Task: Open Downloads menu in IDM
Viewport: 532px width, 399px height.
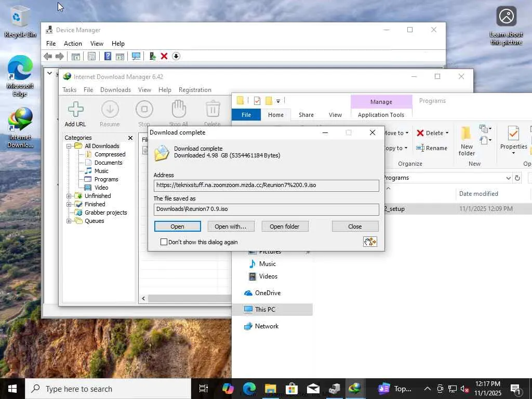Action: [115, 89]
